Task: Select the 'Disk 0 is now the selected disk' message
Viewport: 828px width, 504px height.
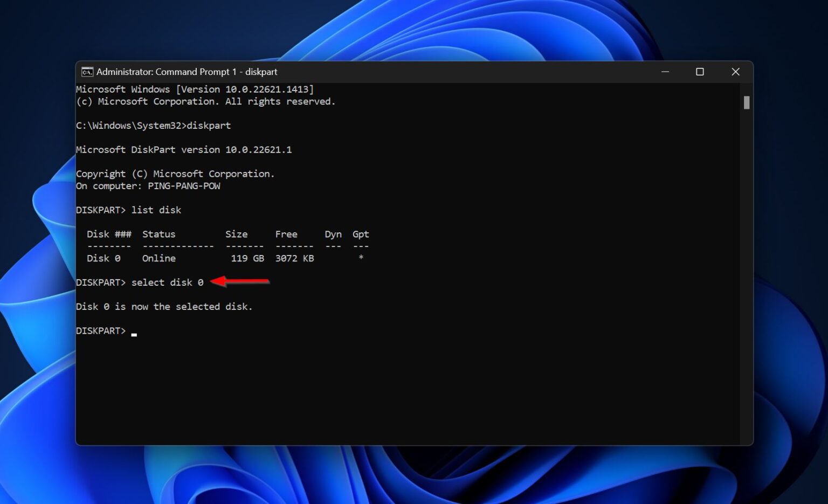Action: click(164, 306)
